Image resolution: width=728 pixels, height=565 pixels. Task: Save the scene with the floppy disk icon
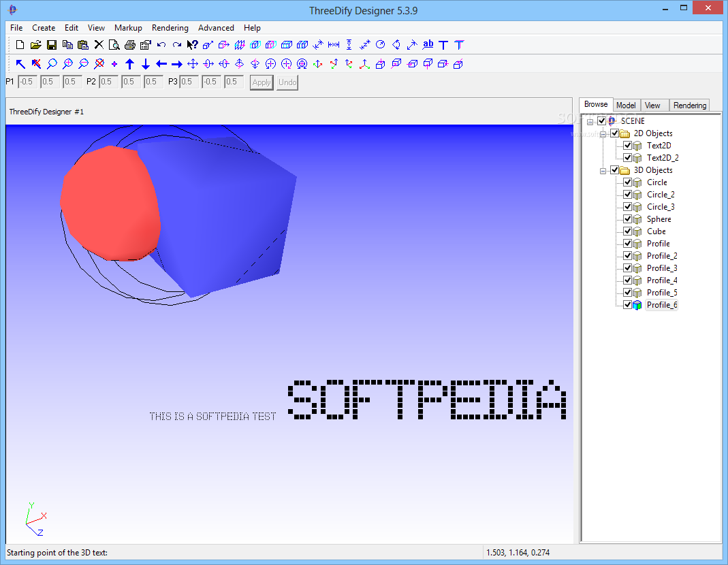point(52,45)
